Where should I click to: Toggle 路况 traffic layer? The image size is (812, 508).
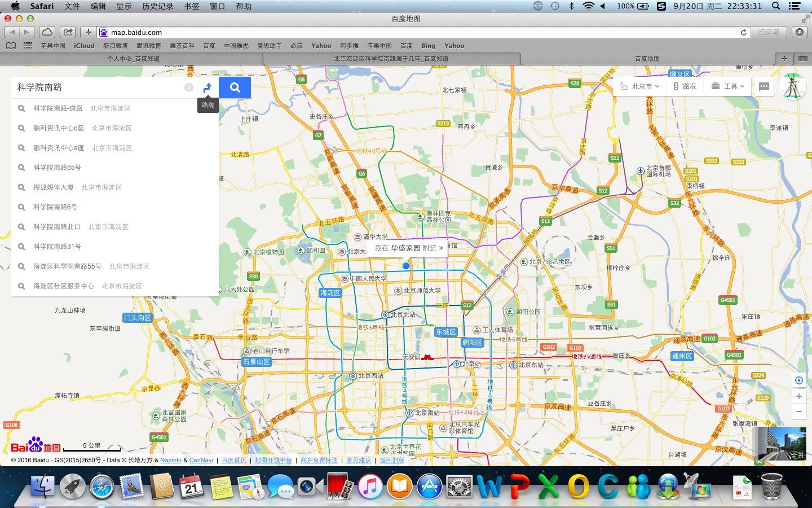pyautogui.click(x=685, y=86)
